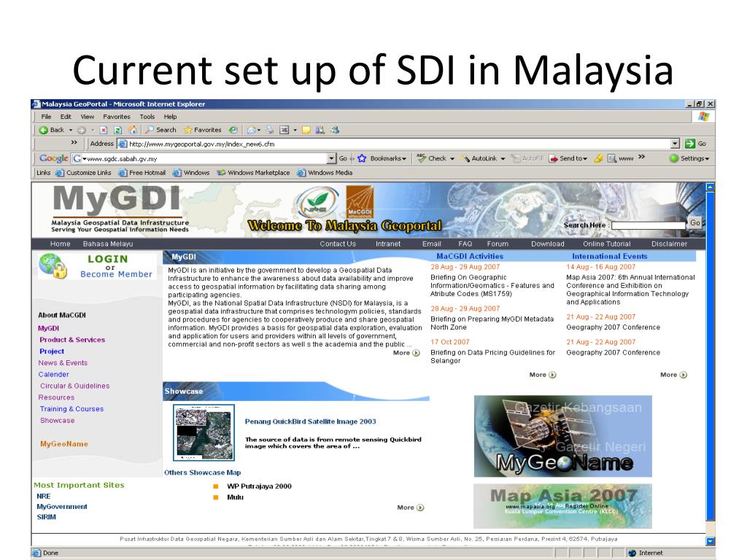Click the Forward arrow button
The height and width of the screenshot is (560, 747).
82,130
